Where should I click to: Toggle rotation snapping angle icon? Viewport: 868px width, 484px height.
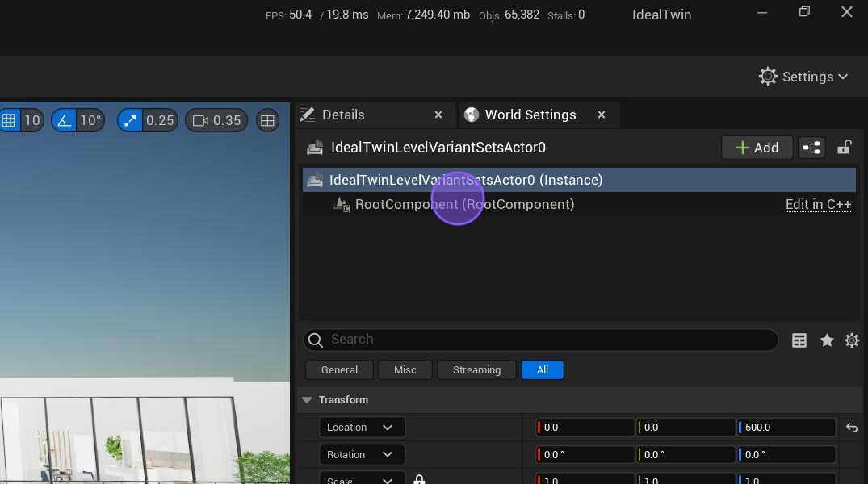click(x=64, y=120)
